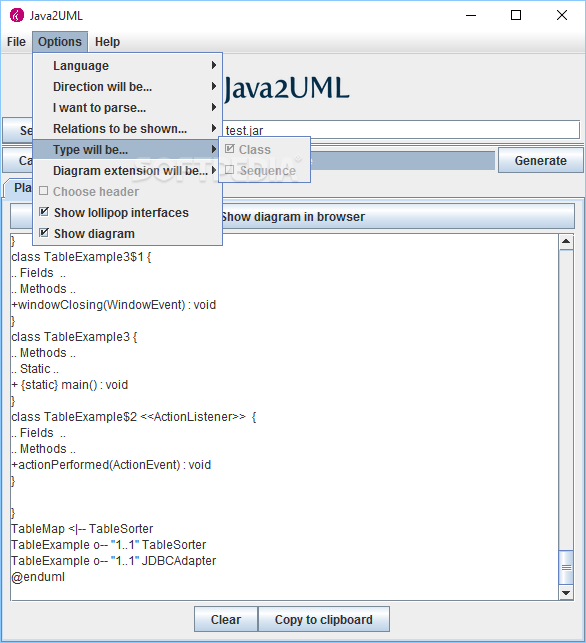Click the text 'class TableExample3$1 {'
This screenshot has height=643, width=586.
(x=81, y=257)
